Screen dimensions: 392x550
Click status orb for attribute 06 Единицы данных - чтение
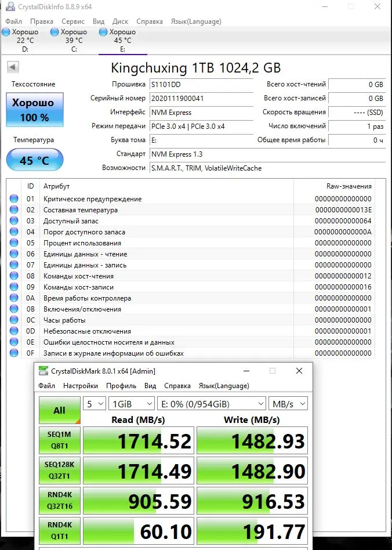point(14,254)
